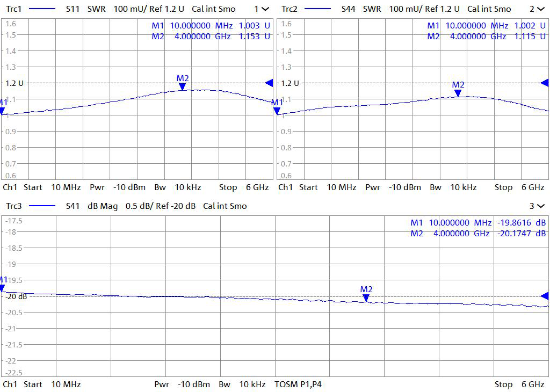Image resolution: width=550 pixels, height=392 pixels.
Task: Open the diagram 2 dropdown chevron
Action: (x=540, y=9)
